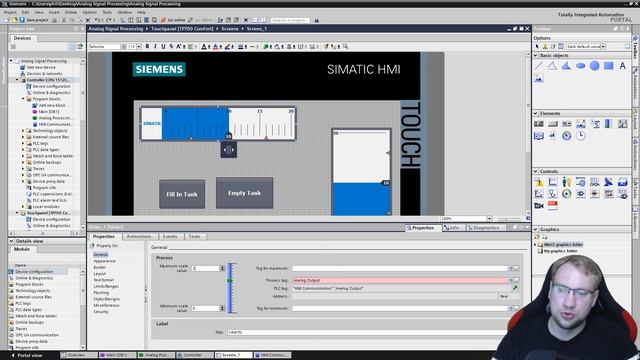The image size is (640, 360).
Task: Collapse the Graphics section
Action: click(x=536, y=229)
